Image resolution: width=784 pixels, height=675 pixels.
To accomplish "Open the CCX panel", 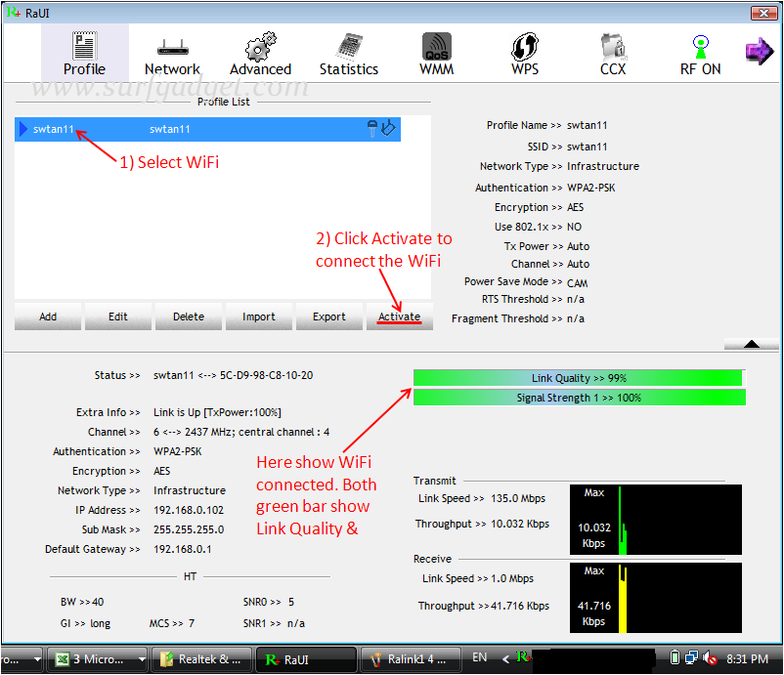I will (612, 54).
